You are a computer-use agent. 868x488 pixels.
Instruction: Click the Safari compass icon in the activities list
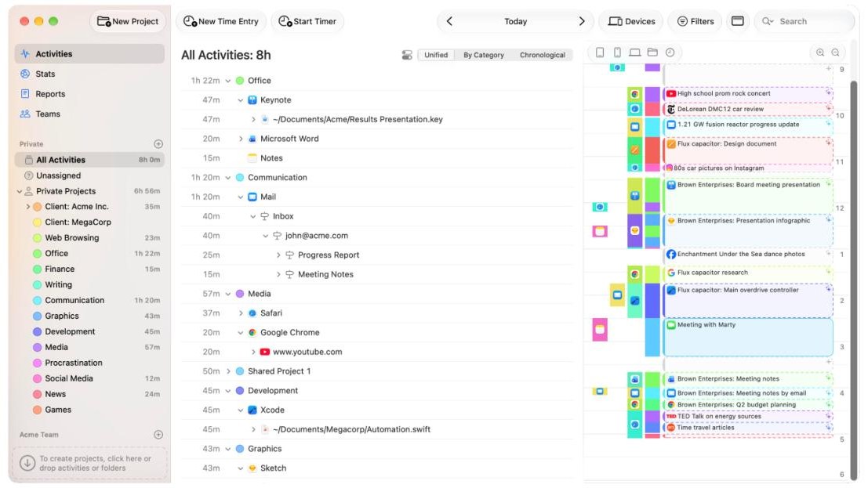(x=252, y=313)
